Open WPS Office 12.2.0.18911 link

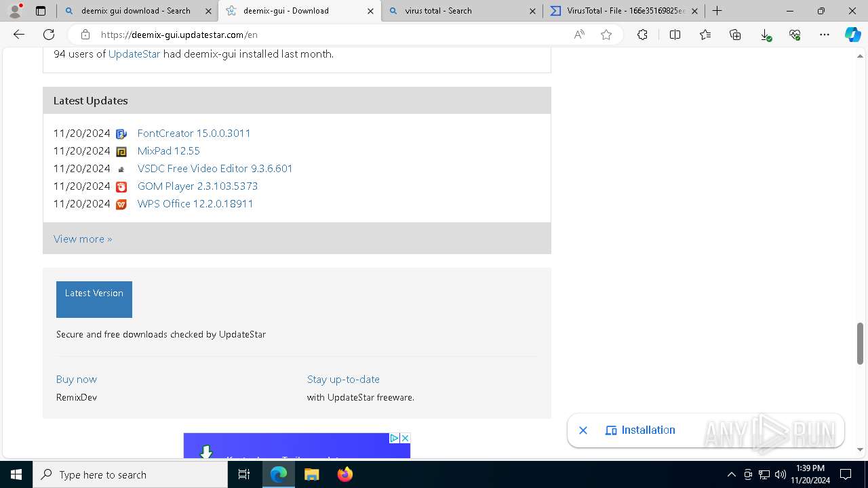tap(195, 204)
